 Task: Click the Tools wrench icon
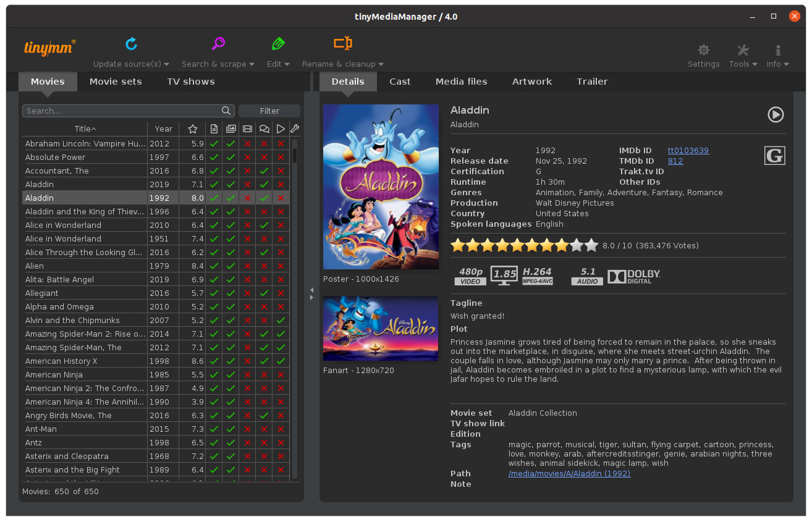coord(743,50)
